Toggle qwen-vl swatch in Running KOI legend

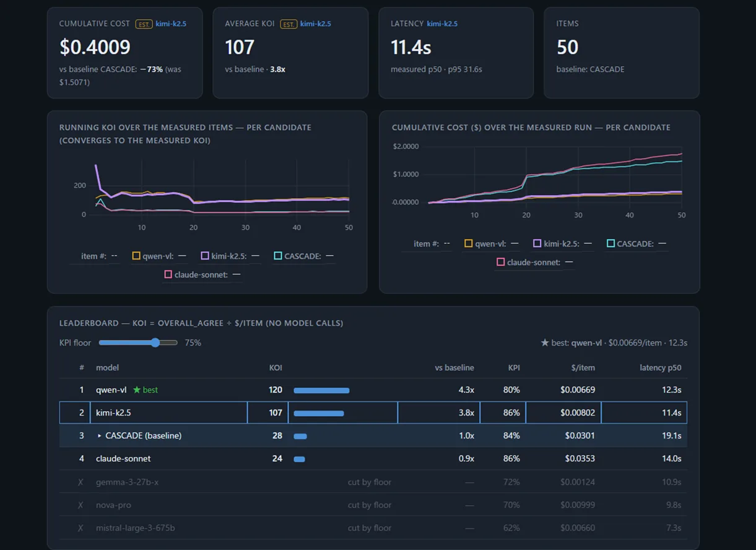[x=136, y=256]
